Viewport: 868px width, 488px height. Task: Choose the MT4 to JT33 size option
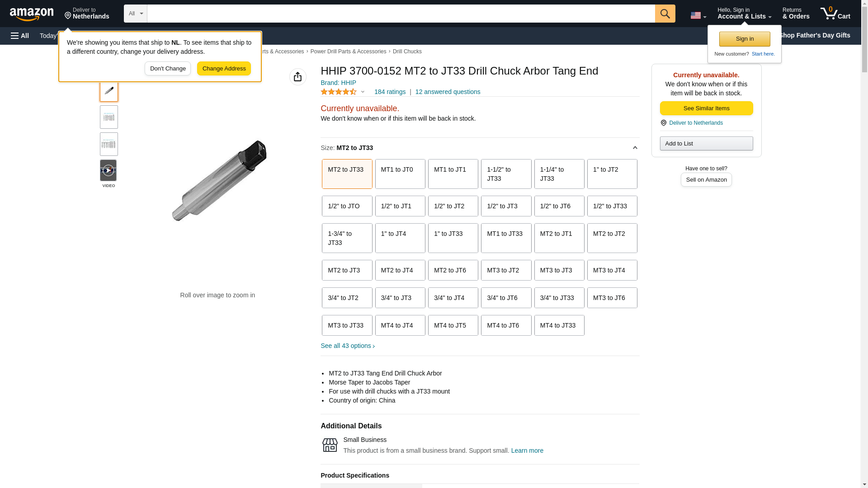[559, 325]
